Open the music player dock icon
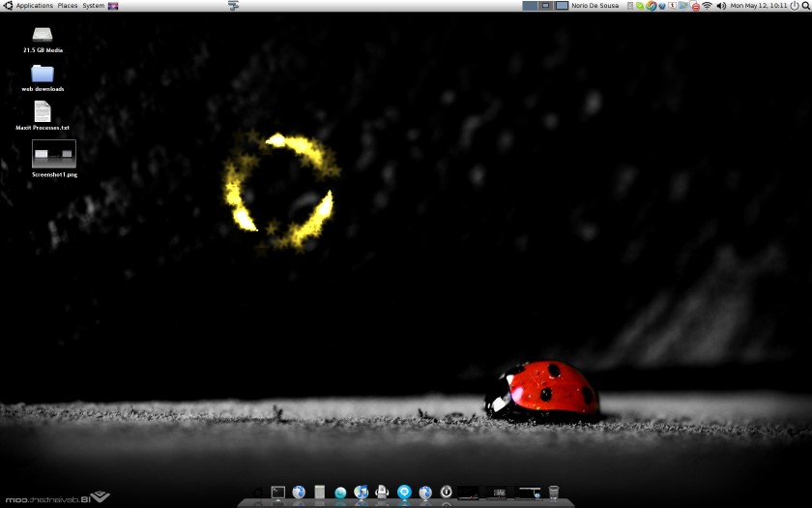 [x=361, y=493]
